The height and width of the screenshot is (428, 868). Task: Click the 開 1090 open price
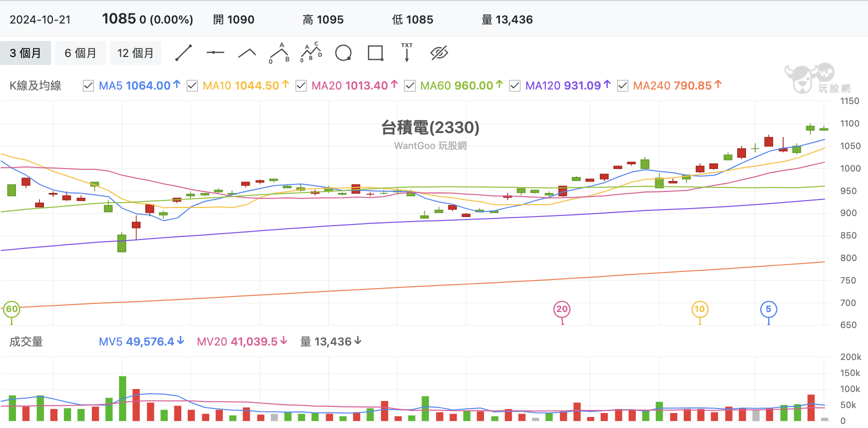click(x=234, y=19)
